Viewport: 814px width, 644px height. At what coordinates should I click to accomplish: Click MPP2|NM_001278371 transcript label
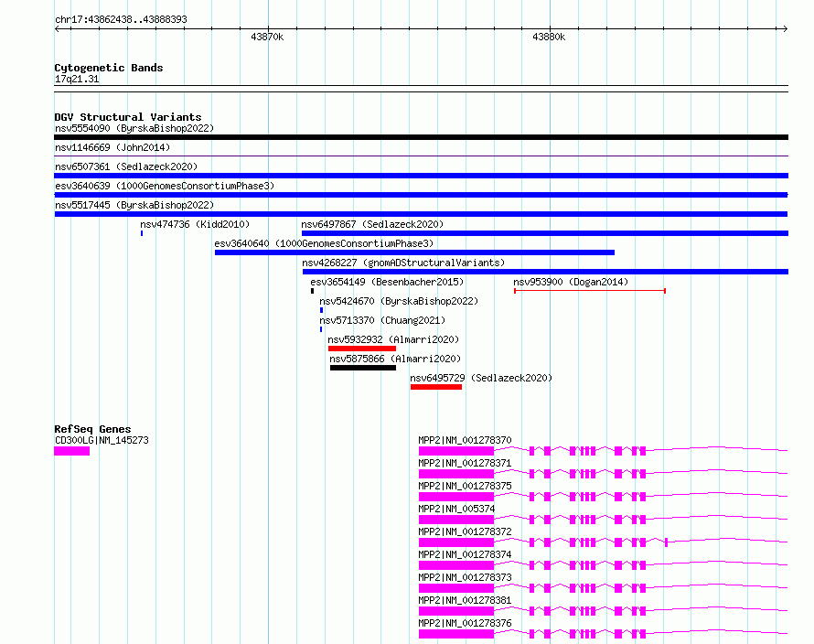(465, 463)
